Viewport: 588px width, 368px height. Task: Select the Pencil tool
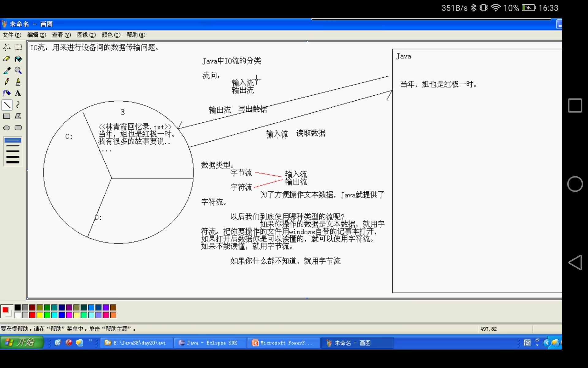[x=7, y=82]
